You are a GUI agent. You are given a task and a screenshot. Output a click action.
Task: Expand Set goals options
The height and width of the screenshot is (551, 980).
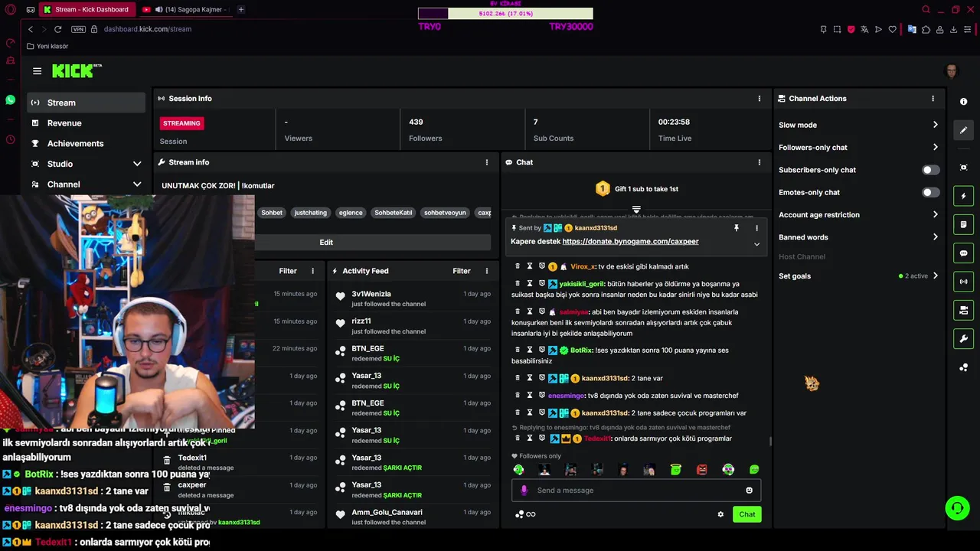click(x=935, y=276)
